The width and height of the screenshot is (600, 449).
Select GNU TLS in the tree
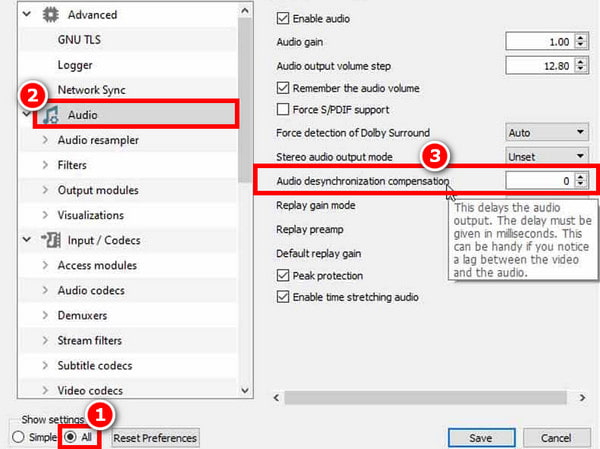tap(79, 39)
